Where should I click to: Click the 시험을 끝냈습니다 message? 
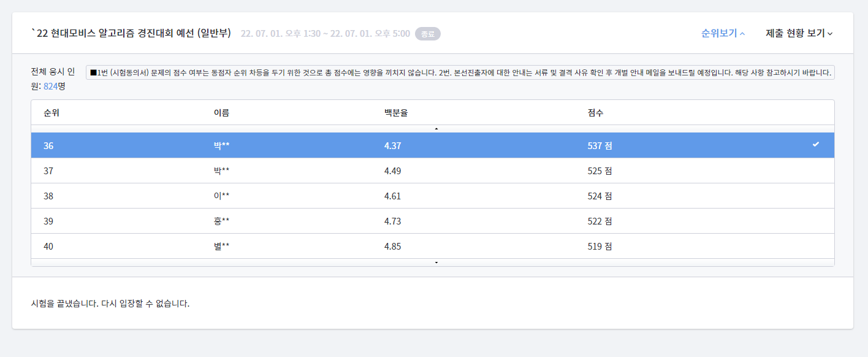[x=110, y=304]
